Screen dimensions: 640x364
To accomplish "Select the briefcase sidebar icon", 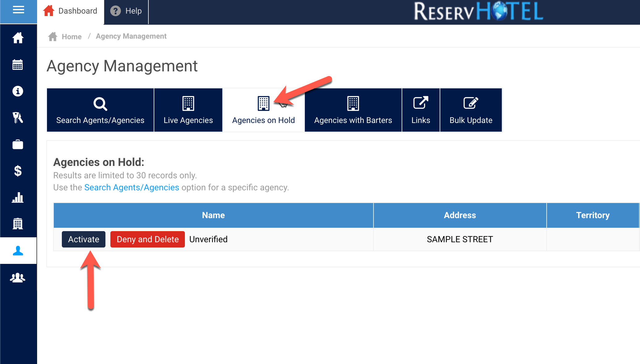I will (18, 144).
